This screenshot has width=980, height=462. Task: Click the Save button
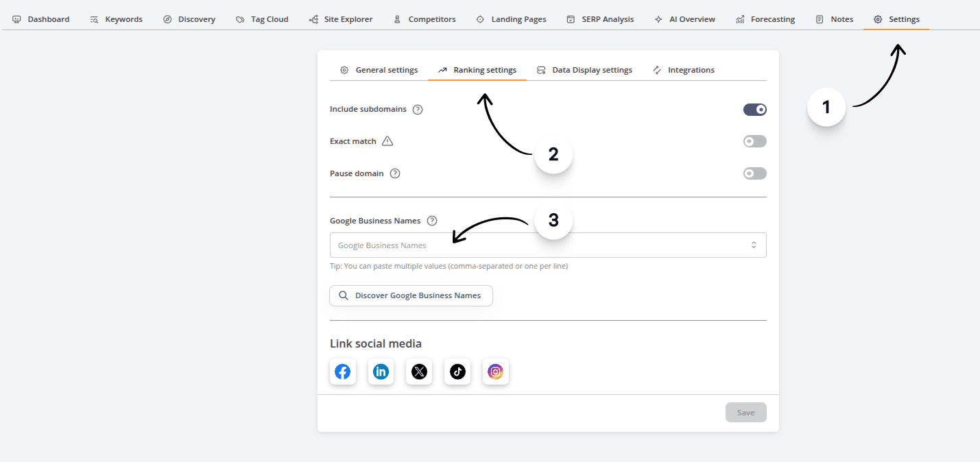(x=746, y=413)
